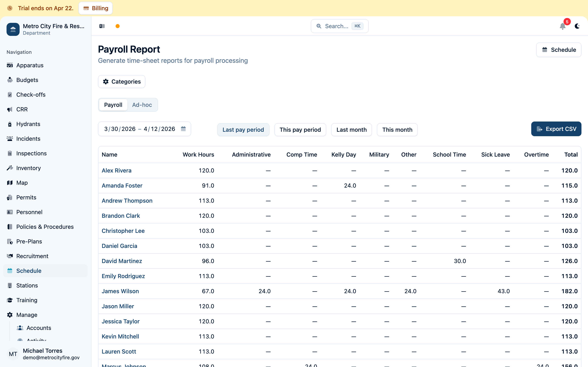588x367 pixels.
Task: Switch to the Ad-hoc report tab
Action: click(x=142, y=105)
